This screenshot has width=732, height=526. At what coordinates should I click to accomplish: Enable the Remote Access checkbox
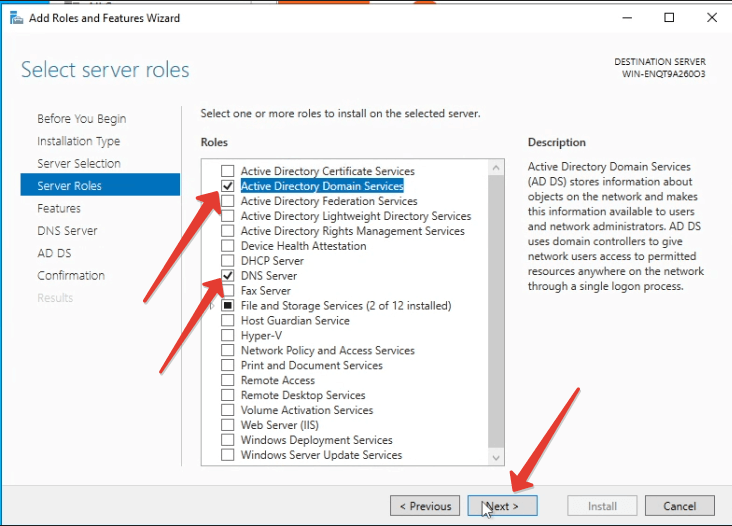click(227, 380)
